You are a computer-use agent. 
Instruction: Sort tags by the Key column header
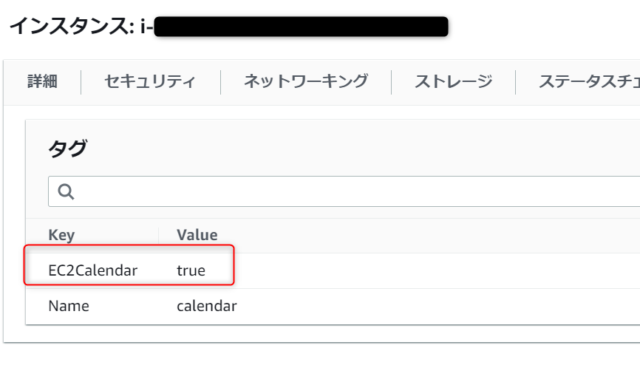[62, 235]
